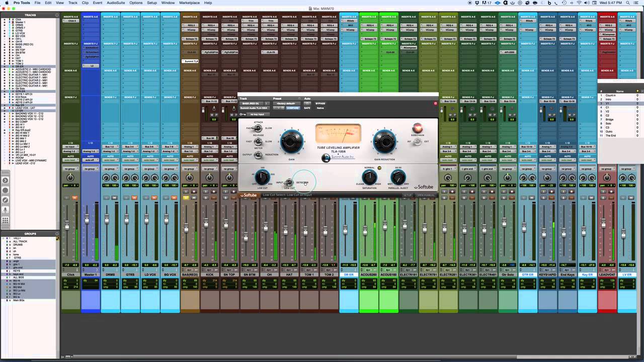Click the red power lamp on TLA-100A
This screenshot has width=644, height=362.
coord(417,128)
